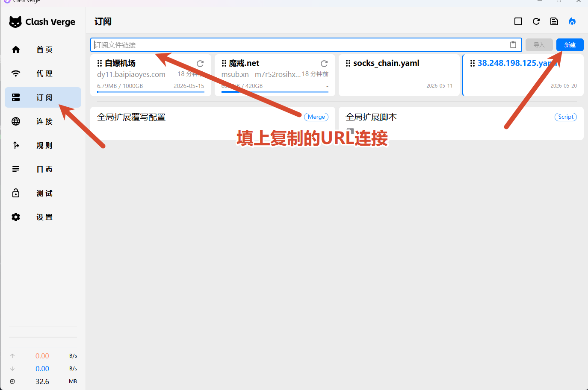Click the settings gear icon
Screen dimensions: 588x390
click(16, 217)
